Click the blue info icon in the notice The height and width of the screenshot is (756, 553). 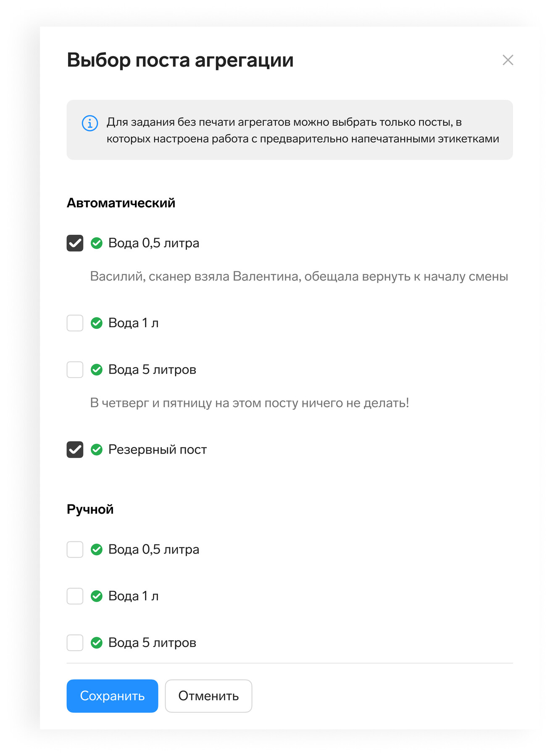[90, 123]
